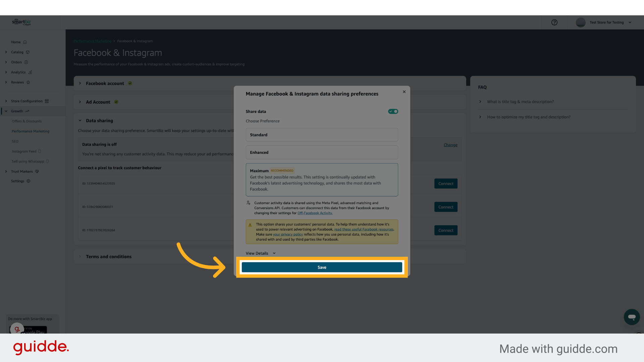Expand the Reviews sidebar chevron
This screenshot has width=644, height=362.
(6, 82)
